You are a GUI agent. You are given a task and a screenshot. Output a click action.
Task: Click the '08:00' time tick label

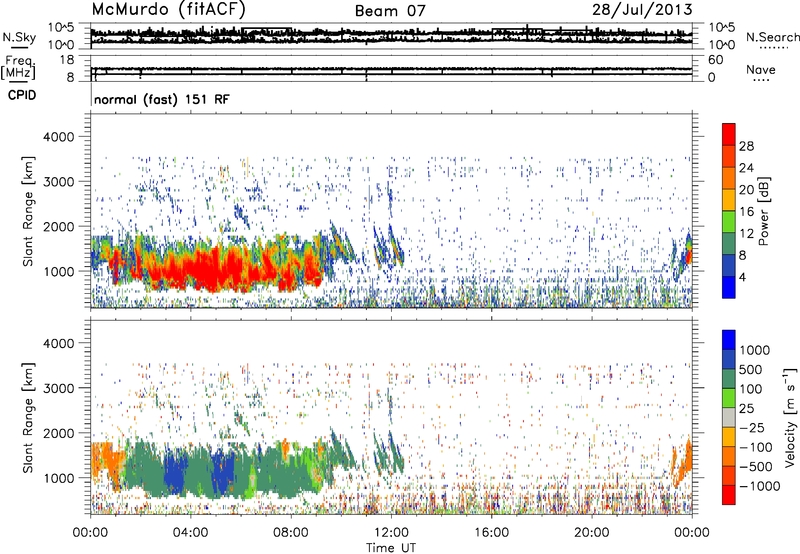click(x=291, y=533)
